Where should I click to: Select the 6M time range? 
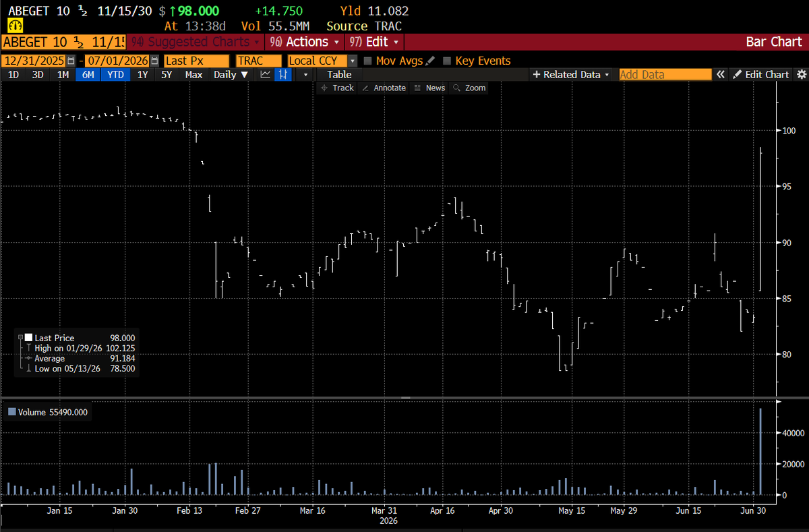88,75
